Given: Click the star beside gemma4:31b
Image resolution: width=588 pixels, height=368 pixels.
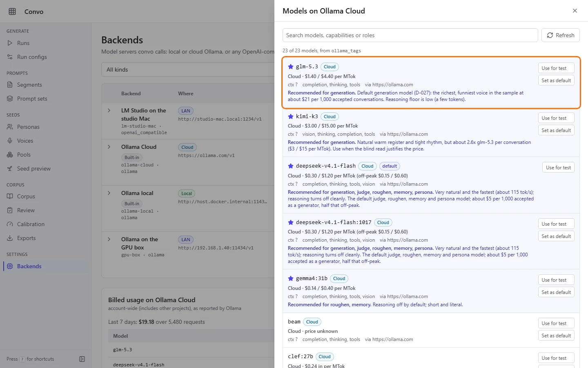Looking at the screenshot, I should click(x=291, y=278).
